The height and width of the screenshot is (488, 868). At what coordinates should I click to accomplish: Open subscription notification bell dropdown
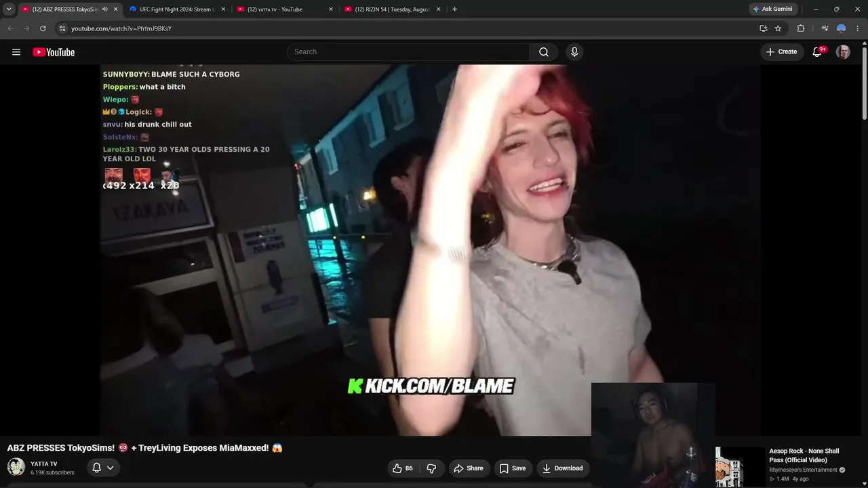coord(103,468)
